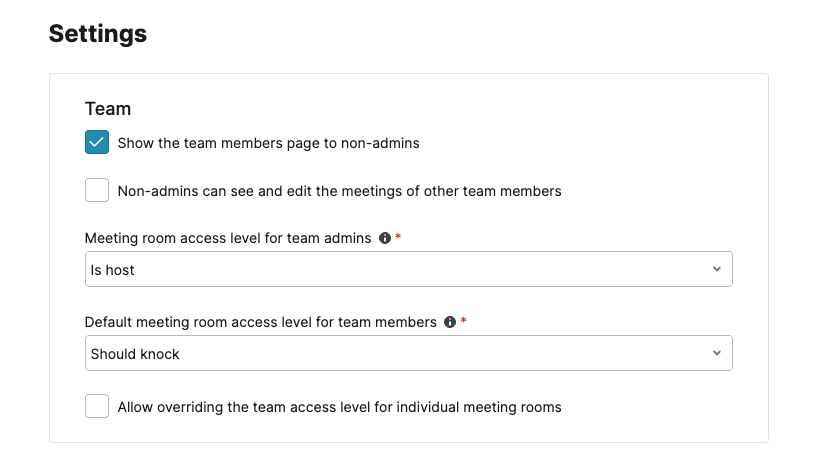This screenshot has height=466, width=827.
Task: Open the 'Is host' access level dropdown
Action: [408, 269]
